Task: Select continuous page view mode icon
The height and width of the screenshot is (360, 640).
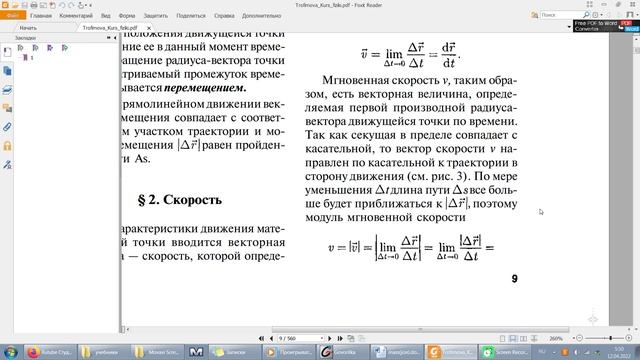Action: [x=513, y=338]
